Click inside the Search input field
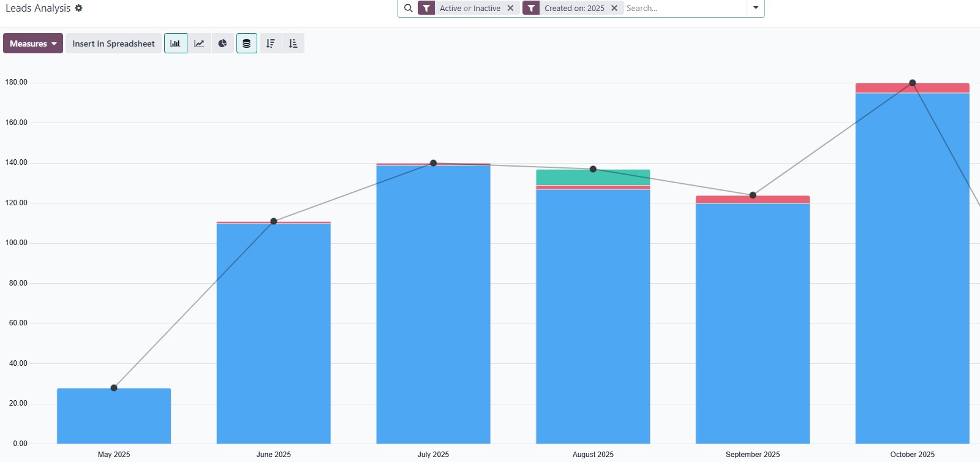The image size is (980, 462). 683,9
